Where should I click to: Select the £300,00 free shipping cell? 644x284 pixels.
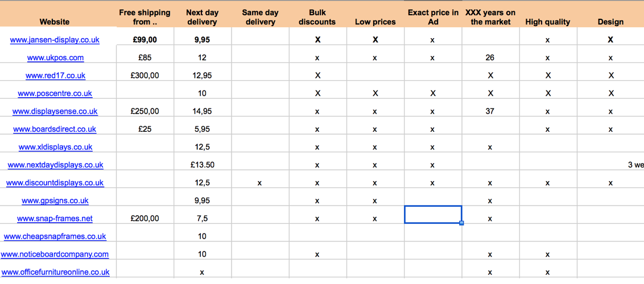click(x=145, y=76)
